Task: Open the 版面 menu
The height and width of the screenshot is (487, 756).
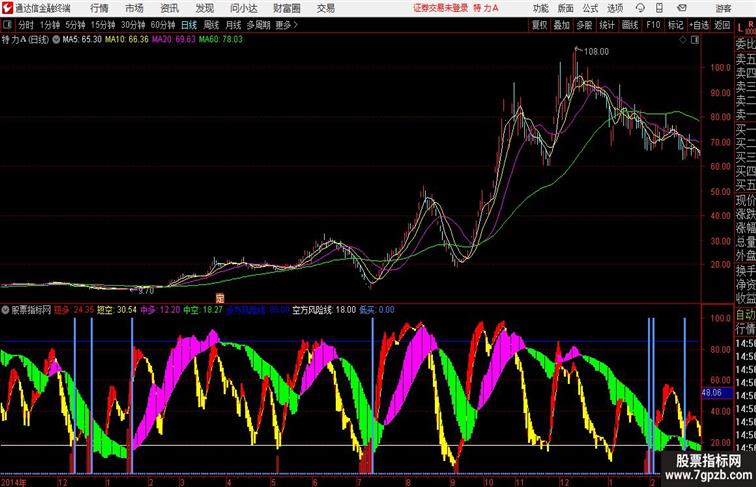Action: coord(565,8)
